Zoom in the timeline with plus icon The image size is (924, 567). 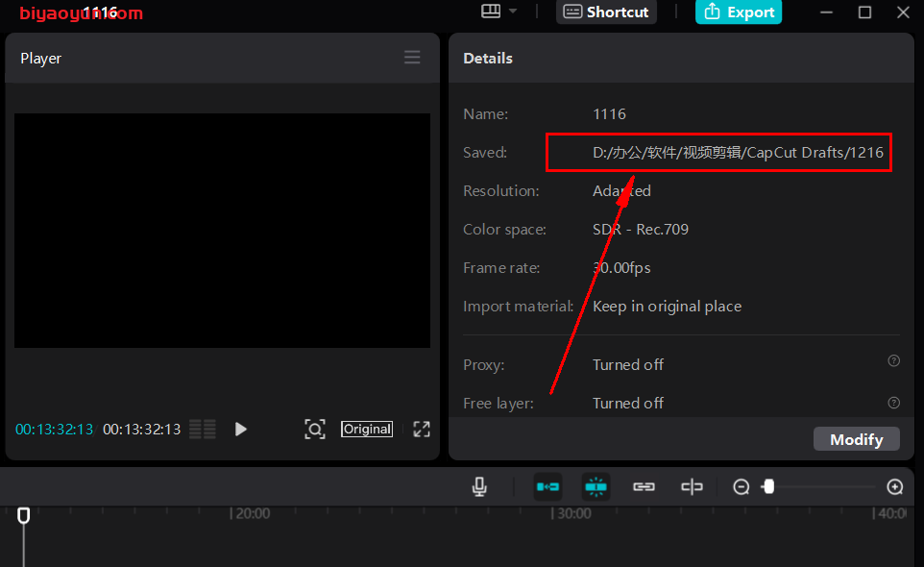(895, 487)
